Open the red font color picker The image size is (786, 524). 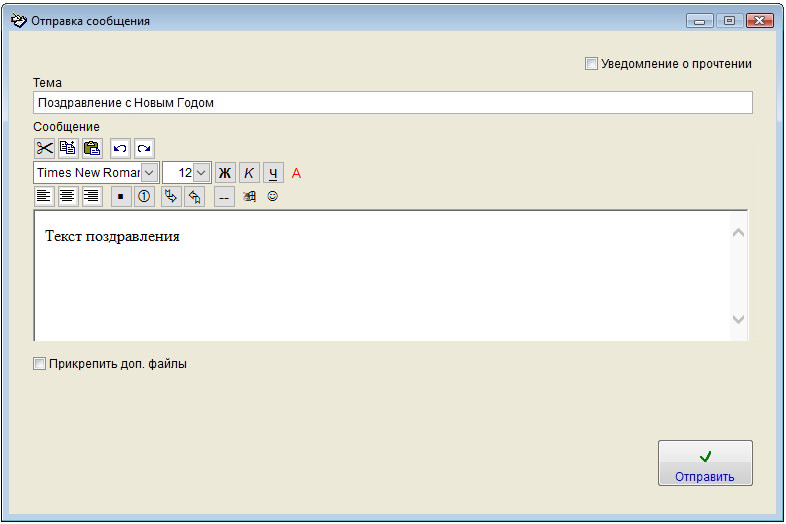(296, 173)
